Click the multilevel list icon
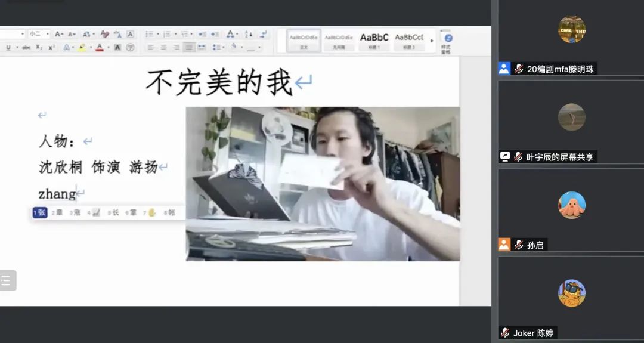This screenshot has width=644, height=343. (x=184, y=34)
